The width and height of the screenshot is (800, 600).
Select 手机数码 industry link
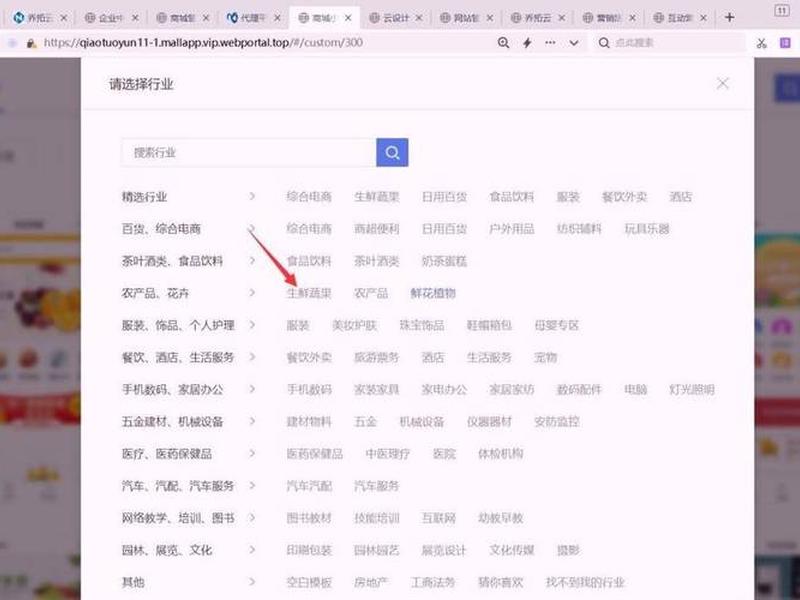(x=309, y=390)
